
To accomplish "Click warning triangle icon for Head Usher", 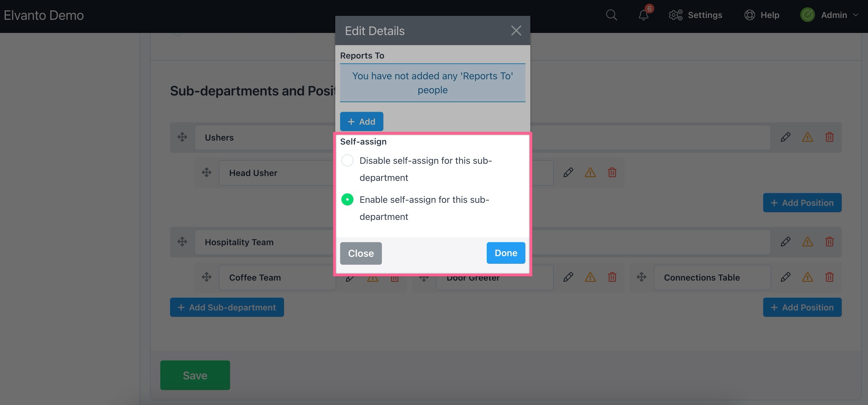I will [590, 173].
